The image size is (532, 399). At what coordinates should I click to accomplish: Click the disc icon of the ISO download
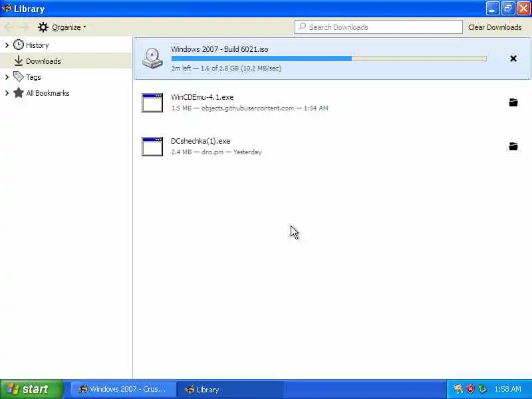(x=152, y=59)
